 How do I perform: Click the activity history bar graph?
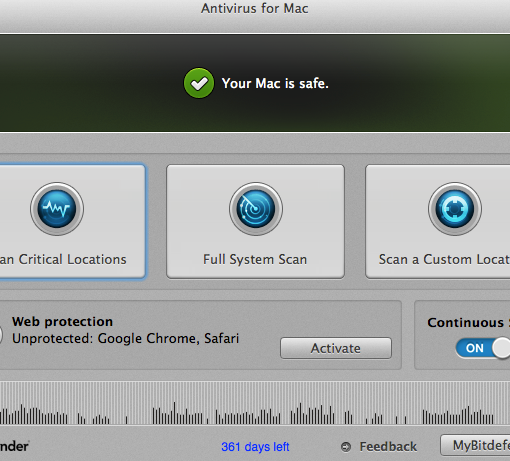pyautogui.click(x=255, y=403)
